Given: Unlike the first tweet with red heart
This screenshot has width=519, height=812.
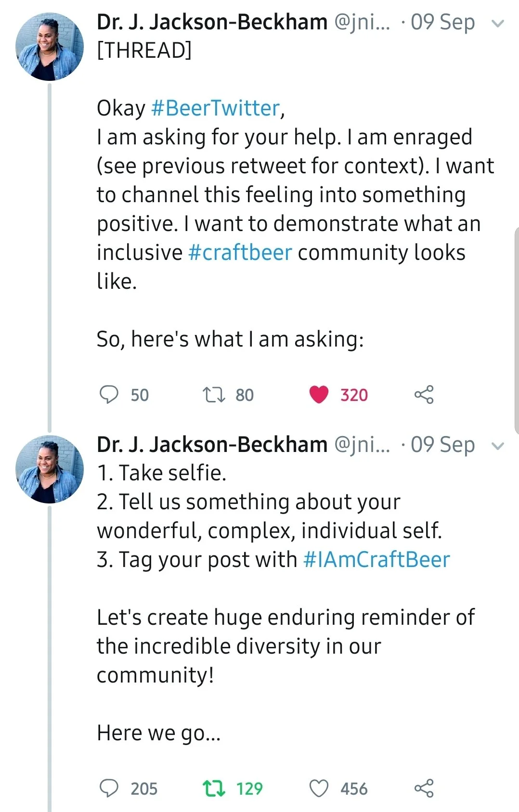Looking at the screenshot, I should (x=319, y=395).
